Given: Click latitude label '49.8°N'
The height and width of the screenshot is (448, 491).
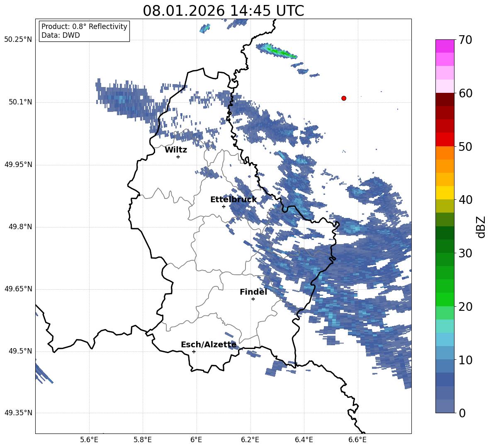Looking at the screenshot, I should [20, 227].
